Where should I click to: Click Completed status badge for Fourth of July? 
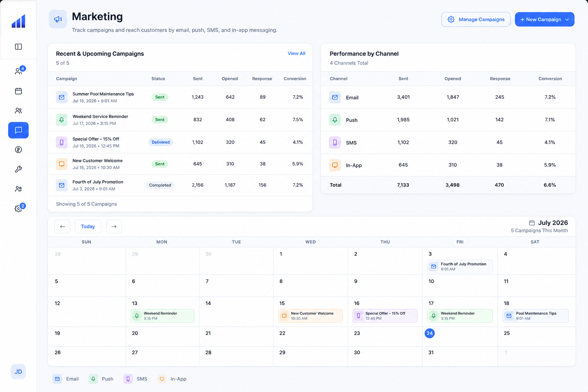click(160, 185)
